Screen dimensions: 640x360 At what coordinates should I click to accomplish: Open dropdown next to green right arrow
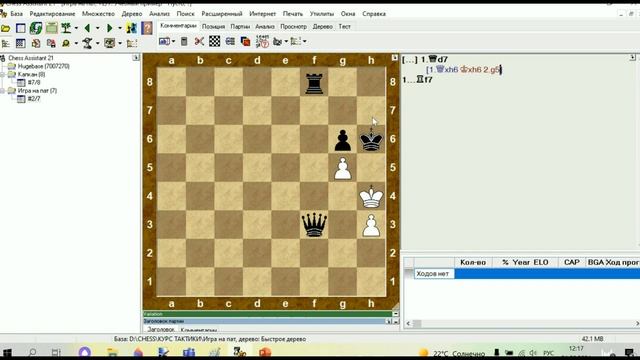pos(120,28)
